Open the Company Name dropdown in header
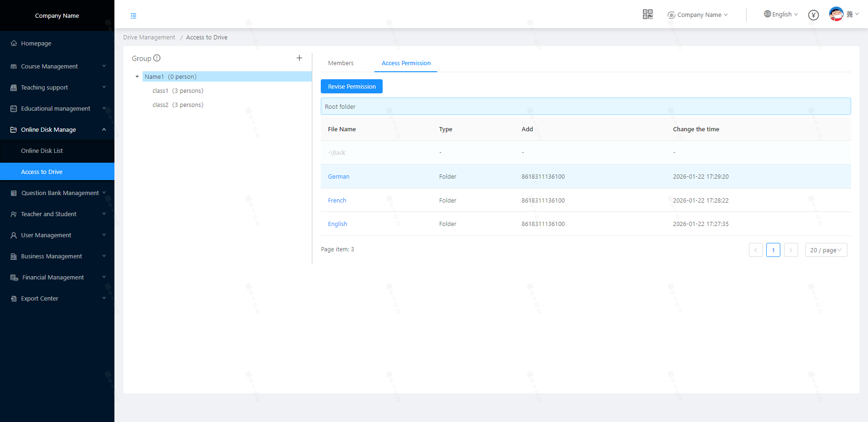 click(x=698, y=15)
